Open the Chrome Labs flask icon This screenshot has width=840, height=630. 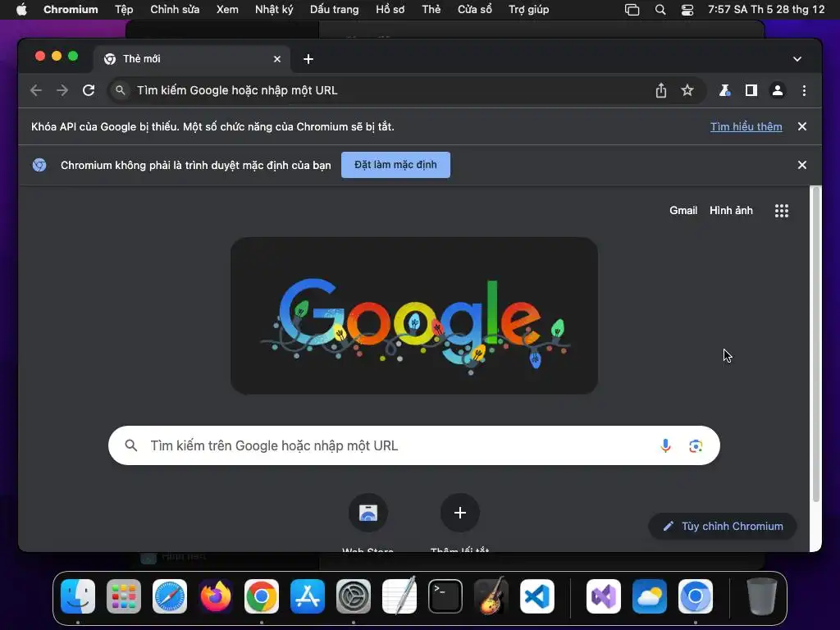tap(725, 90)
